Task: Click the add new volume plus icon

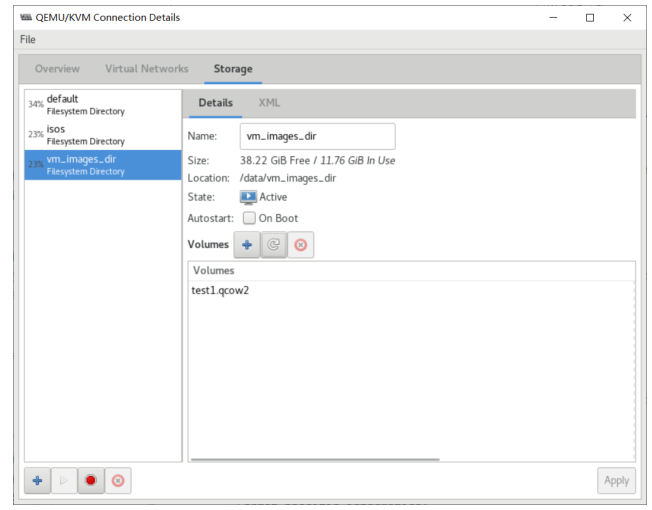Action: (x=246, y=244)
